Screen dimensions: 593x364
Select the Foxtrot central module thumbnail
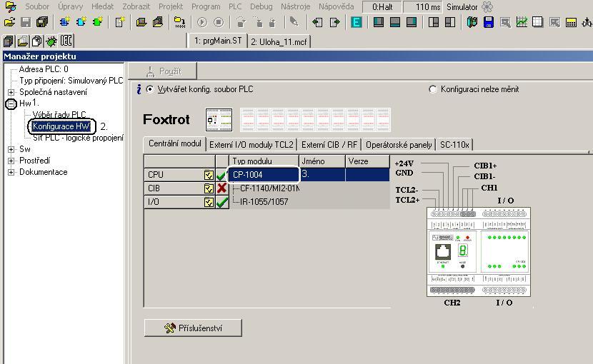pyautogui.click(x=219, y=120)
